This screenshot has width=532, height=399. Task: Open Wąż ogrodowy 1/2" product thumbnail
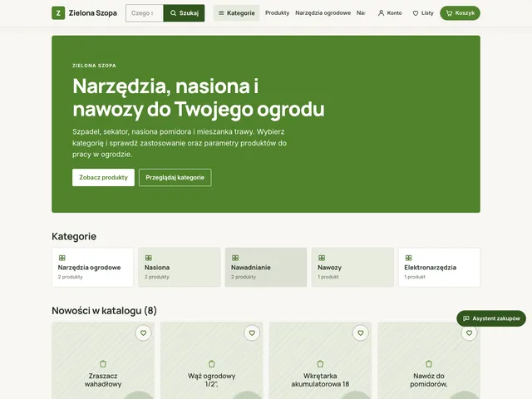pyautogui.click(x=212, y=361)
